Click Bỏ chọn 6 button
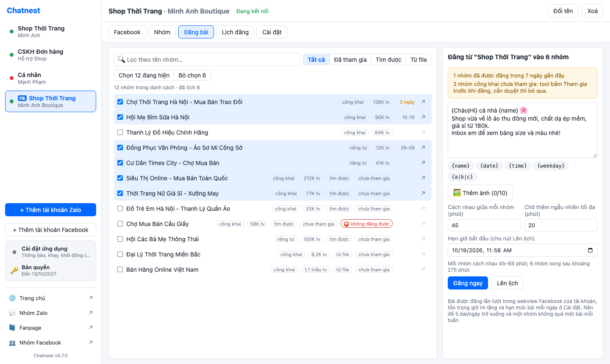The image size is (610, 364). click(x=192, y=75)
